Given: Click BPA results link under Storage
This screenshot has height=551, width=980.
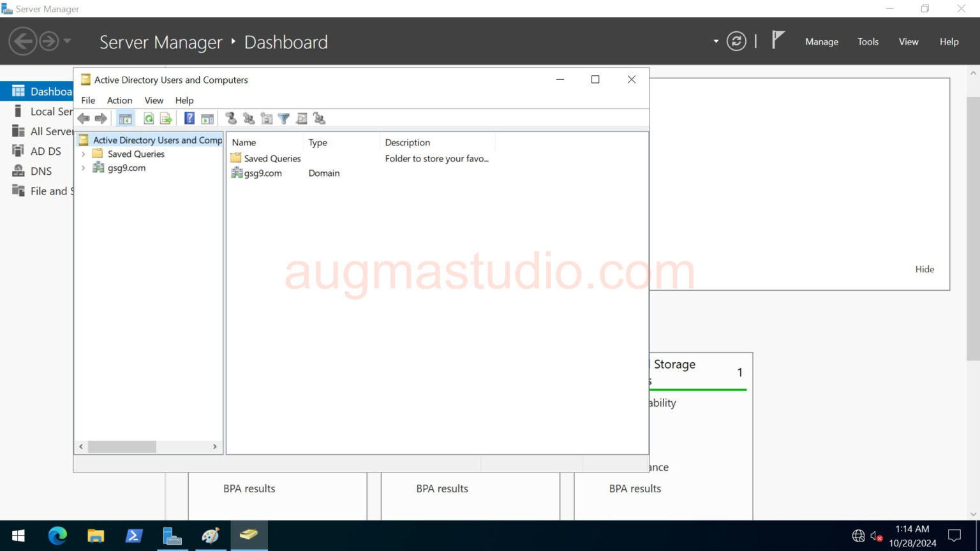Looking at the screenshot, I should 635,489.
